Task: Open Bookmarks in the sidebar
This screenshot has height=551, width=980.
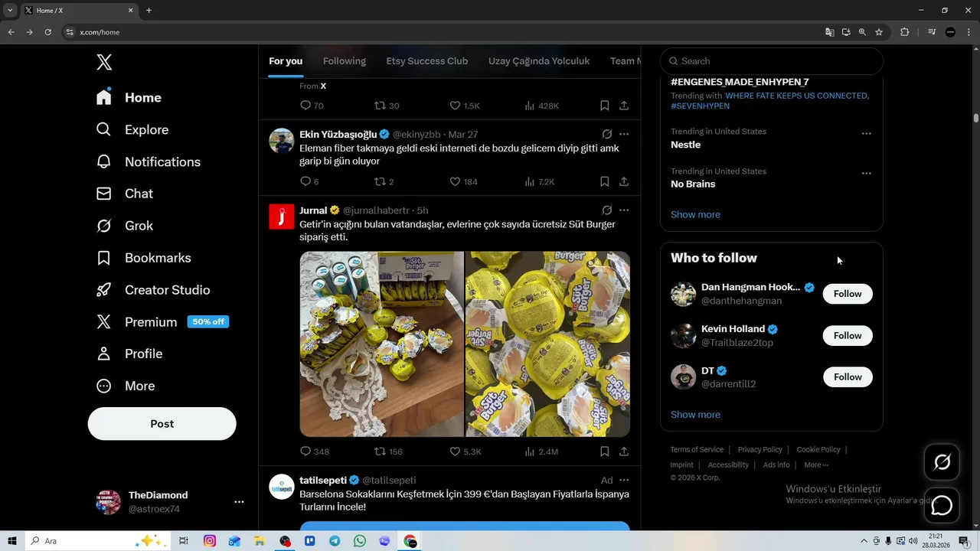Action: coord(143,259)
